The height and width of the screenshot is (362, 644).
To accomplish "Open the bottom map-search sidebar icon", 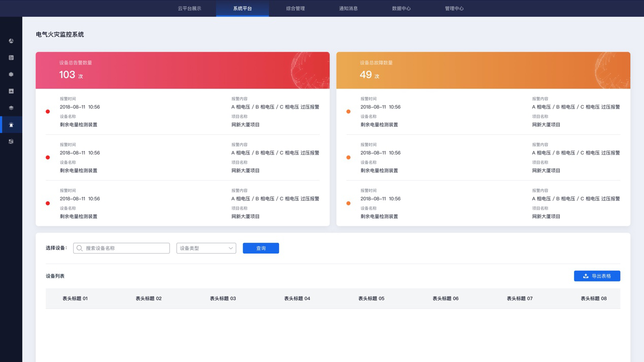I will tap(11, 141).
